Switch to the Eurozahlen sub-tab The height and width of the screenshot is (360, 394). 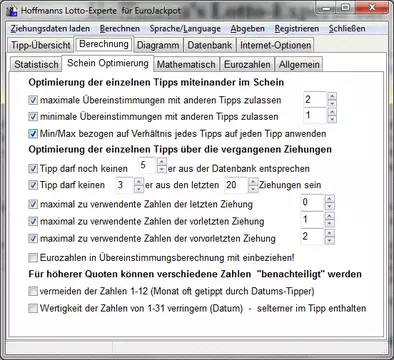pyautogui.click(x=247, y=64)
